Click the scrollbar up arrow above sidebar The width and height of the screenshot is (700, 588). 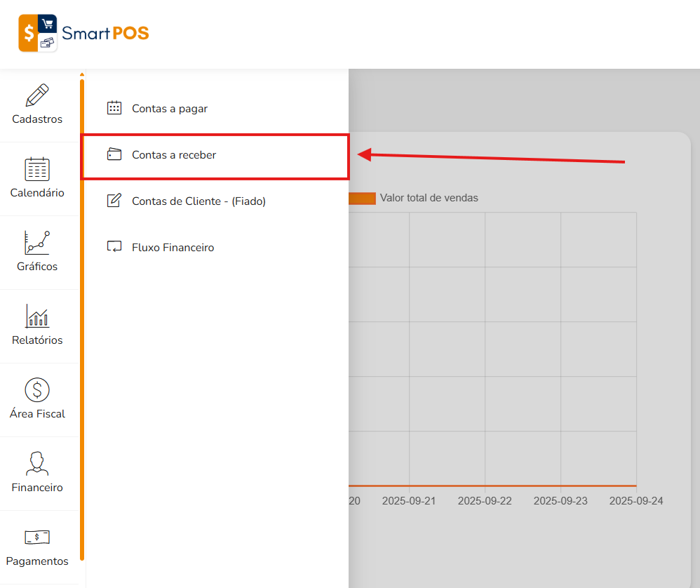pos(82,74)
